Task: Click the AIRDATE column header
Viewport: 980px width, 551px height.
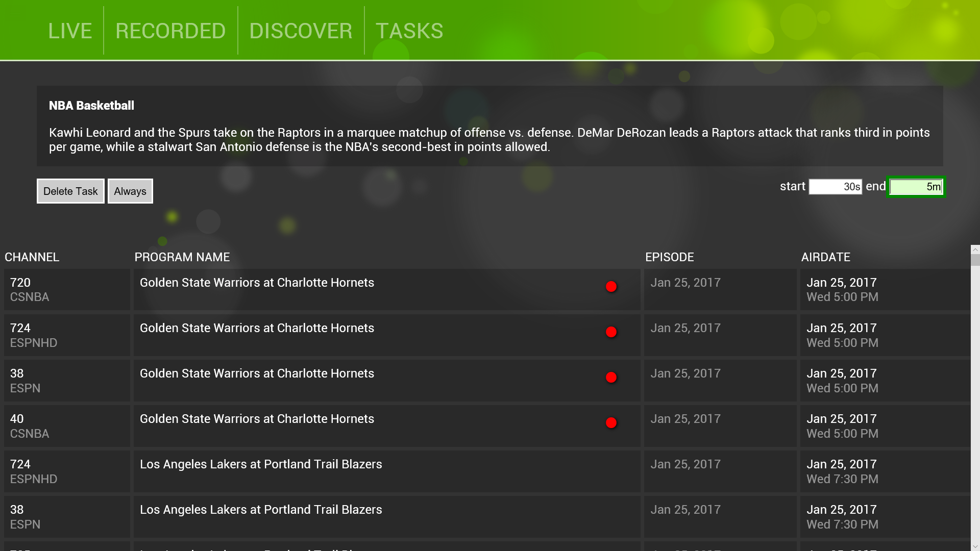Action: pos(826,257)
